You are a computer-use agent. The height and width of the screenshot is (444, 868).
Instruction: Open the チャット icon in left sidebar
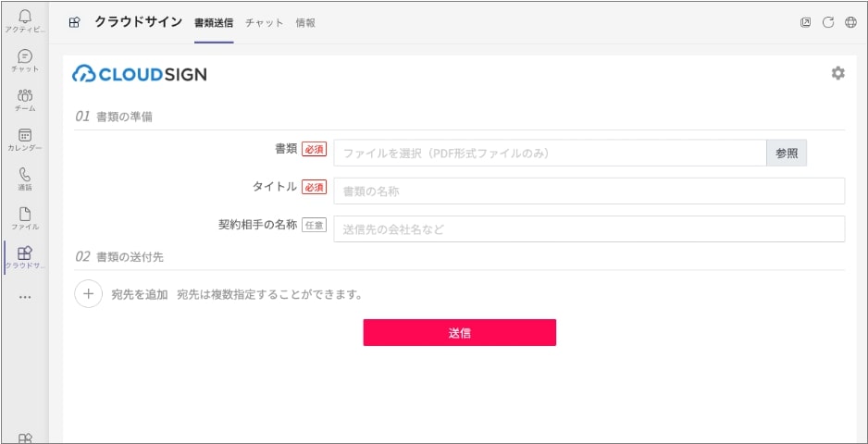pos(25,60)
